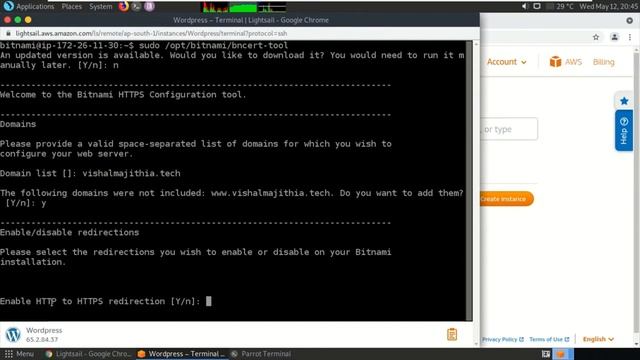The height and width of the screenshot is (360, 640).
Task: Click the 'Domains' heading in terminal
Action: click(18, 124)
